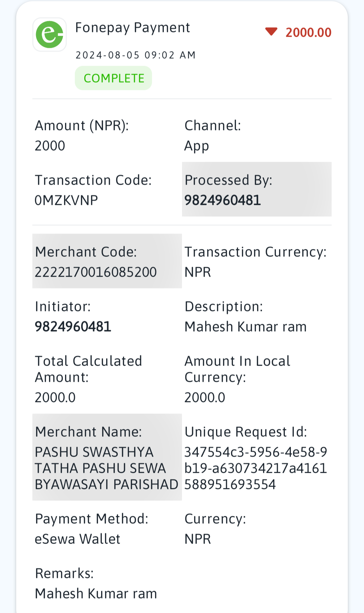
Task: Click the red down-arrow debit indicator
Action: [x=271, y=32]
